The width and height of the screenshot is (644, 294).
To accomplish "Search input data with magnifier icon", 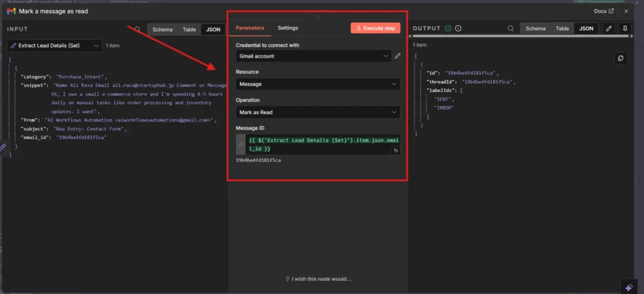I will (138, 29).
